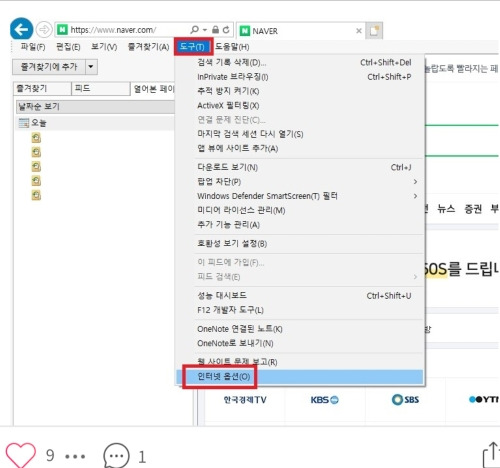Click the lock security icon in address bar

click(216, 30)
